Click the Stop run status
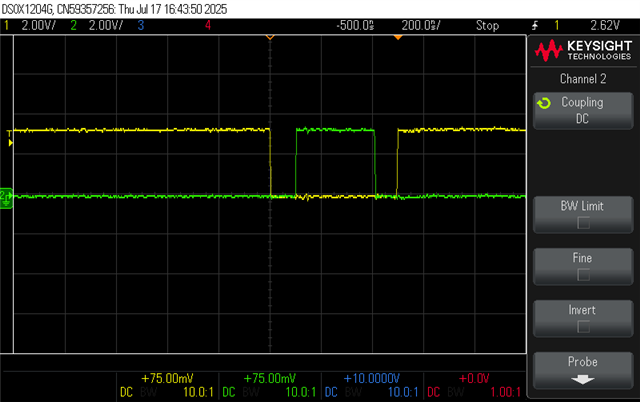Screen dimensions: 640x402 pyautogui.click(x=487, y=26)
